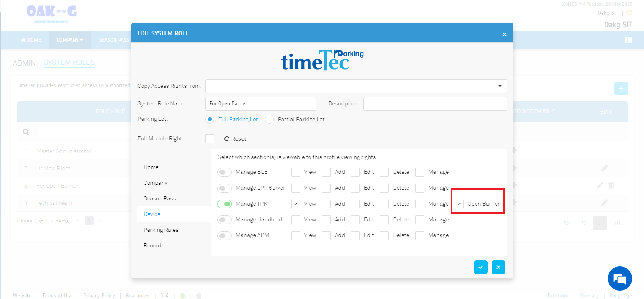This screenshot has height=299, width=644.
Task: Expand the COMPANY menu dropdown
Action: 70,40
